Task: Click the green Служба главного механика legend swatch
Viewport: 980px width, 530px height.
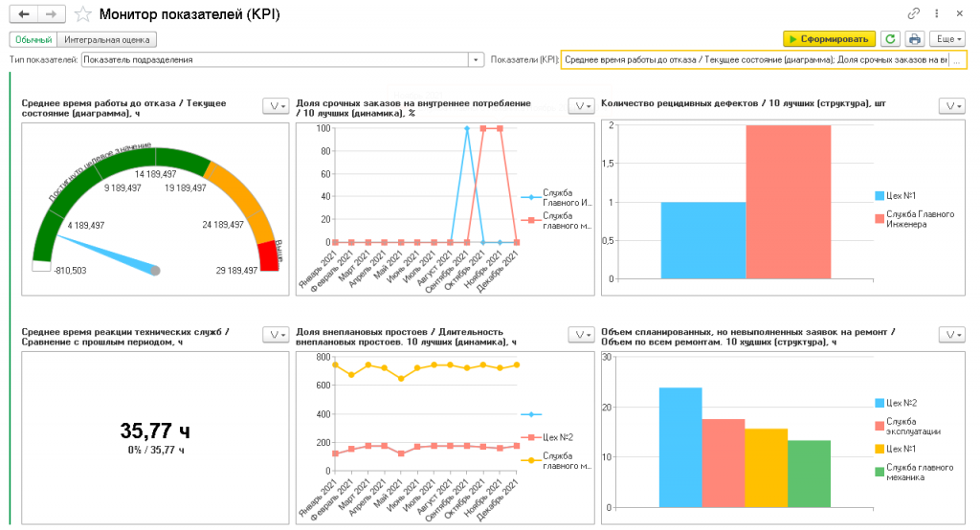Action: click(x=880, y=472)
